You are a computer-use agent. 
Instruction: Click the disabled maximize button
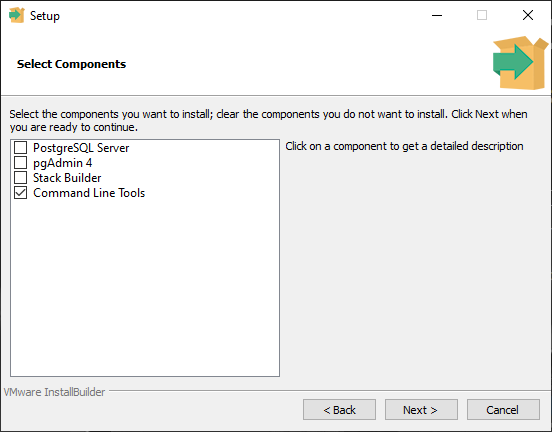482,15
